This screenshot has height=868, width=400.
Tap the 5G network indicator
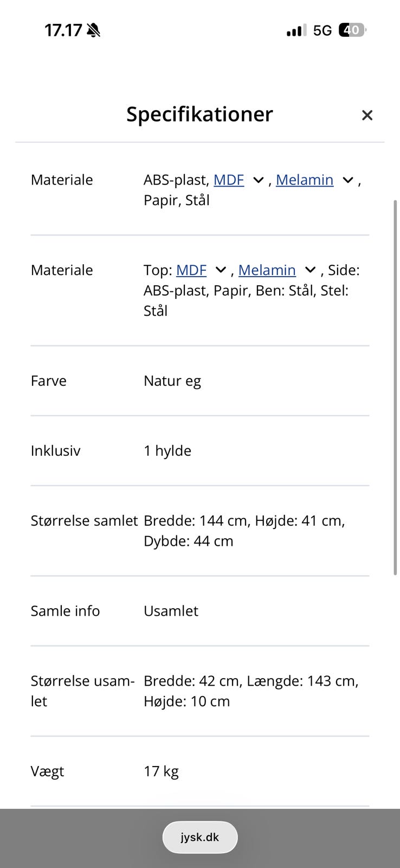tap(322, 30)
